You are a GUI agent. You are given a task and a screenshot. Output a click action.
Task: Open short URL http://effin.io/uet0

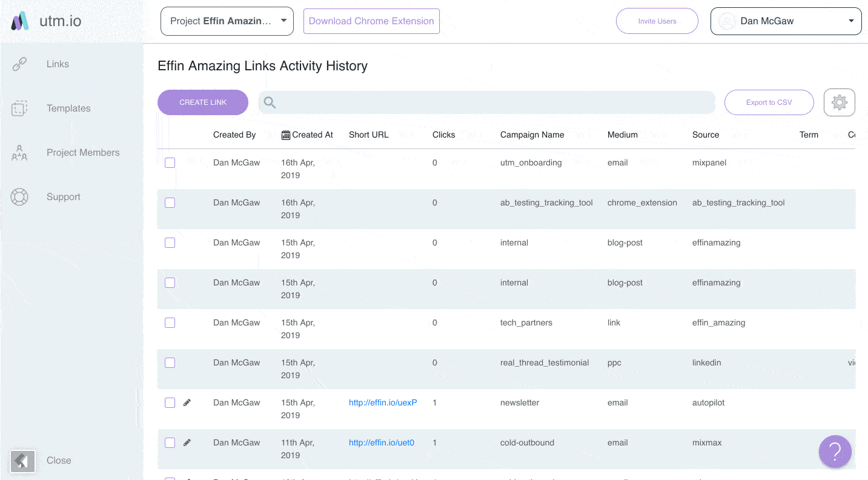pyautogui.click(x=382, y=442)
